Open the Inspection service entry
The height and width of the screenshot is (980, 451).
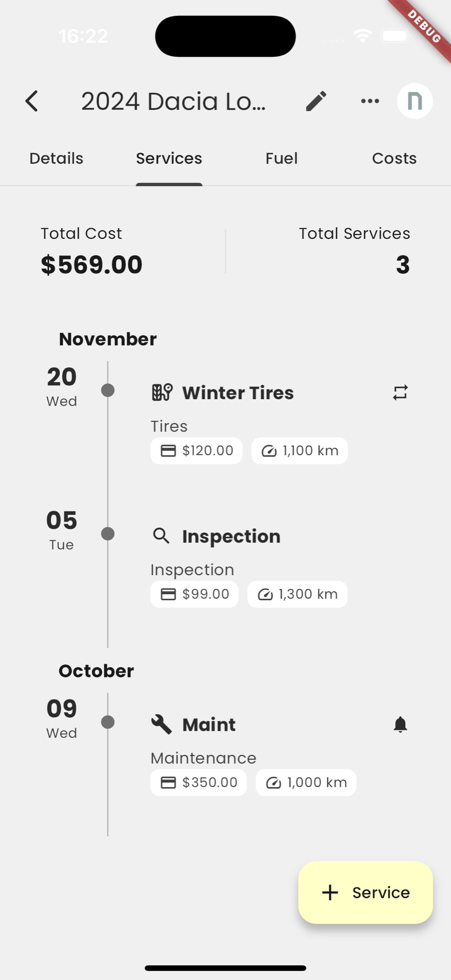[x=231, y=536]
